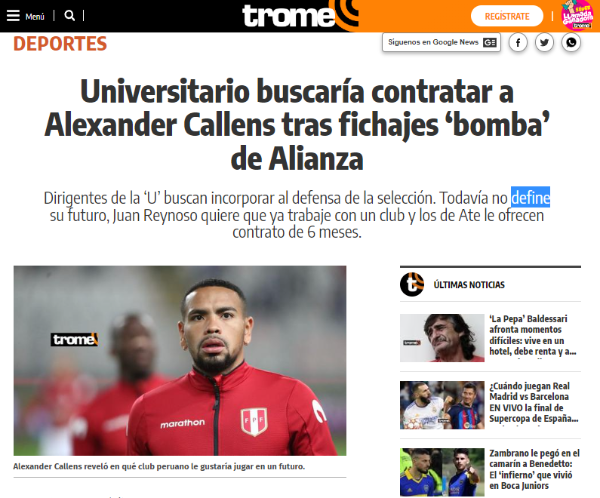Viewport: 600px width, 498px height.
Task: Open the hamburger Menú icon
Action: (x=13, y=16)
